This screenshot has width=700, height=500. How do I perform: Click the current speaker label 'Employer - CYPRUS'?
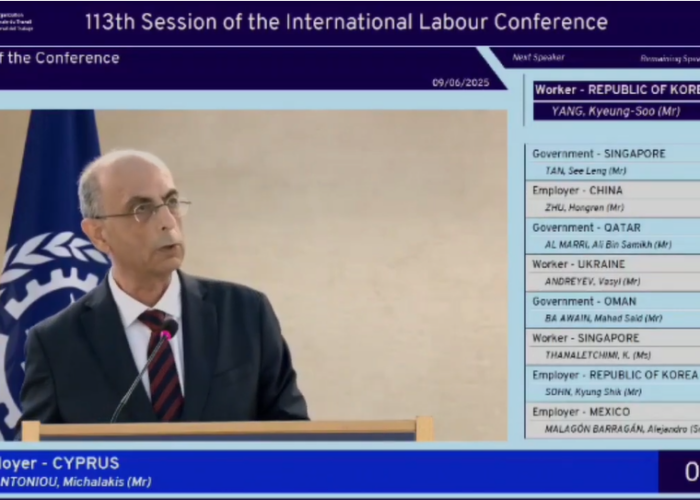tap(59, 463)
